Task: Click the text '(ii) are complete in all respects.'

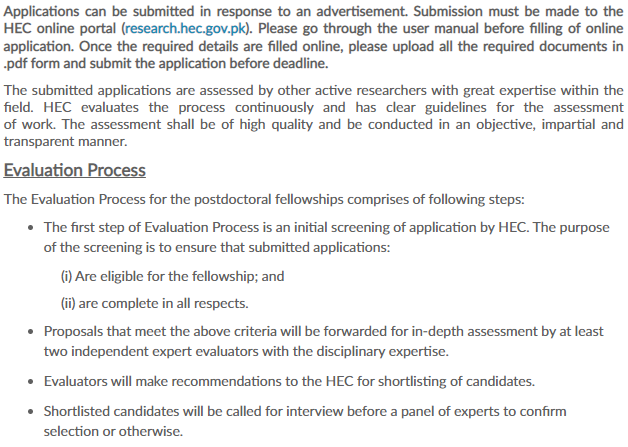Action: [x=155, y=303]
